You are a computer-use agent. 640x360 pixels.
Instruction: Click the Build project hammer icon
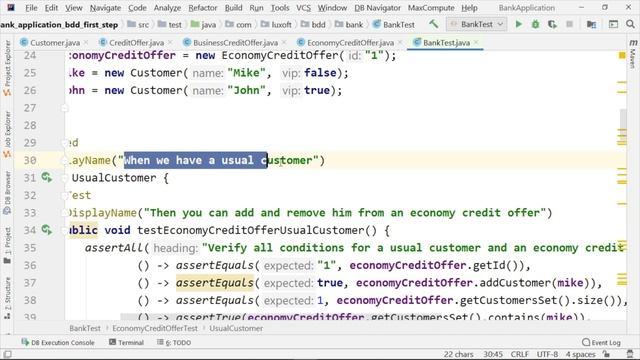pos(433,24)
